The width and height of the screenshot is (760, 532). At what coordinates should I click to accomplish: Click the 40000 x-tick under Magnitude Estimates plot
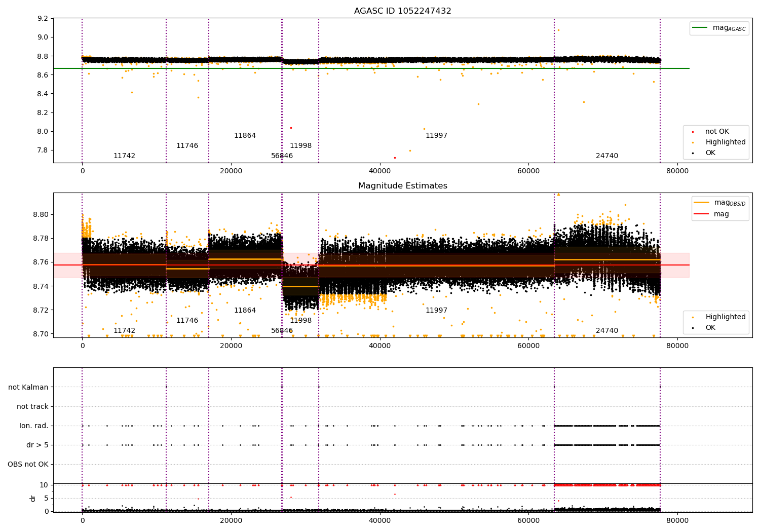pyautogui.click(x=379, y=346)
